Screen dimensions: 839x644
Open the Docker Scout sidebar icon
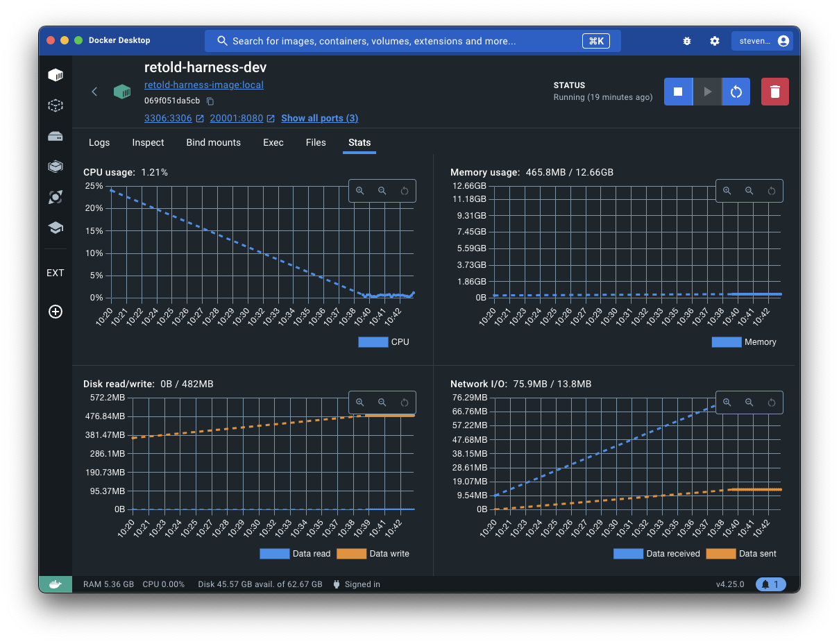pyautogui.click(x=56, y=197)
